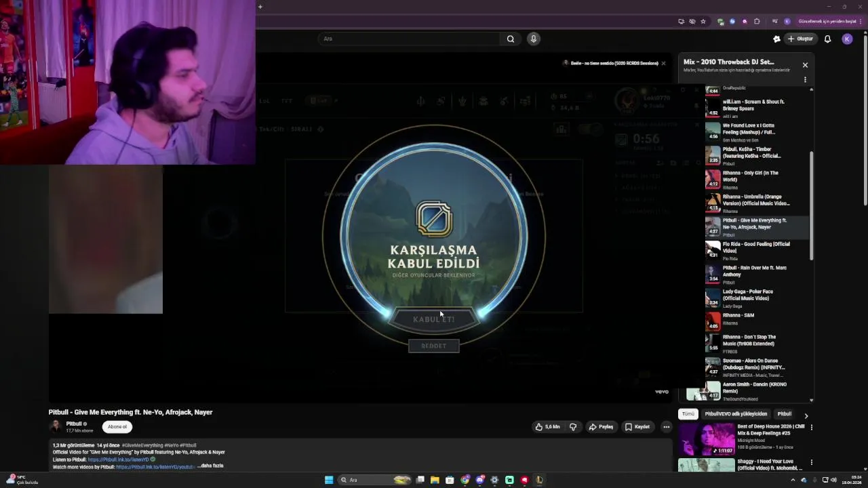Decline match with REDDET button
868x488 pixels.
coord(434,346)
